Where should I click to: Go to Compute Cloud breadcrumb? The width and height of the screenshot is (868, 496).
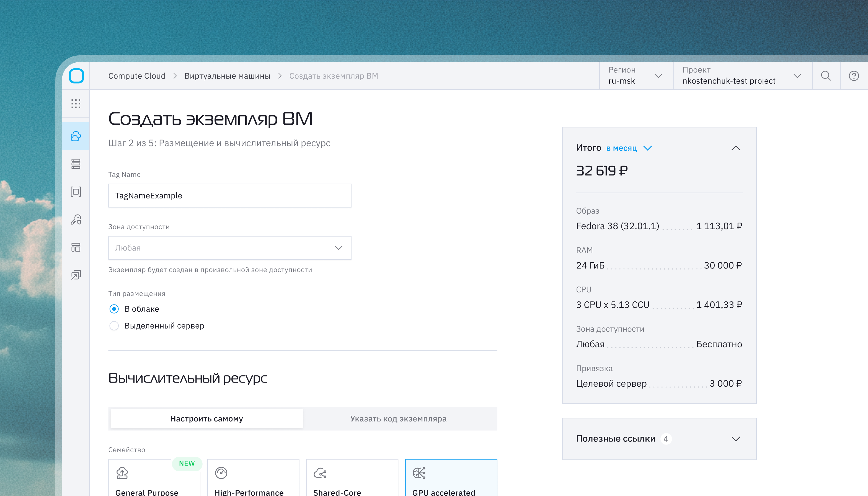click(x=137, y=76)
